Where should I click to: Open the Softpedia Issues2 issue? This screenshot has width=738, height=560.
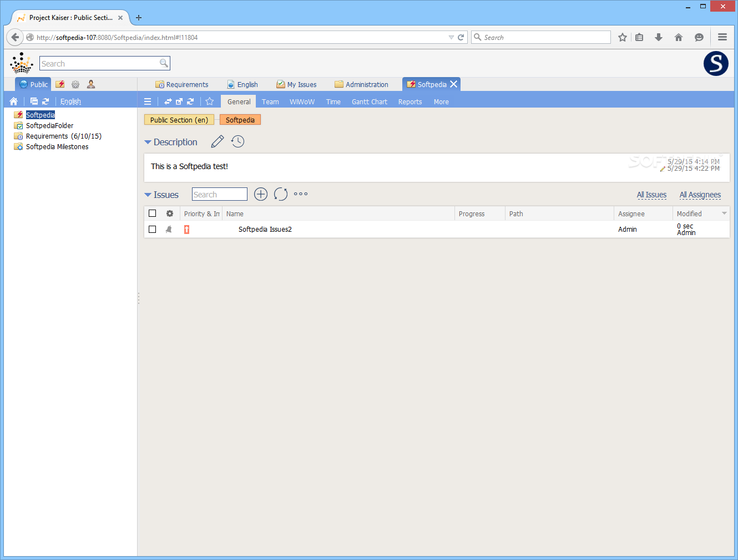265,230
